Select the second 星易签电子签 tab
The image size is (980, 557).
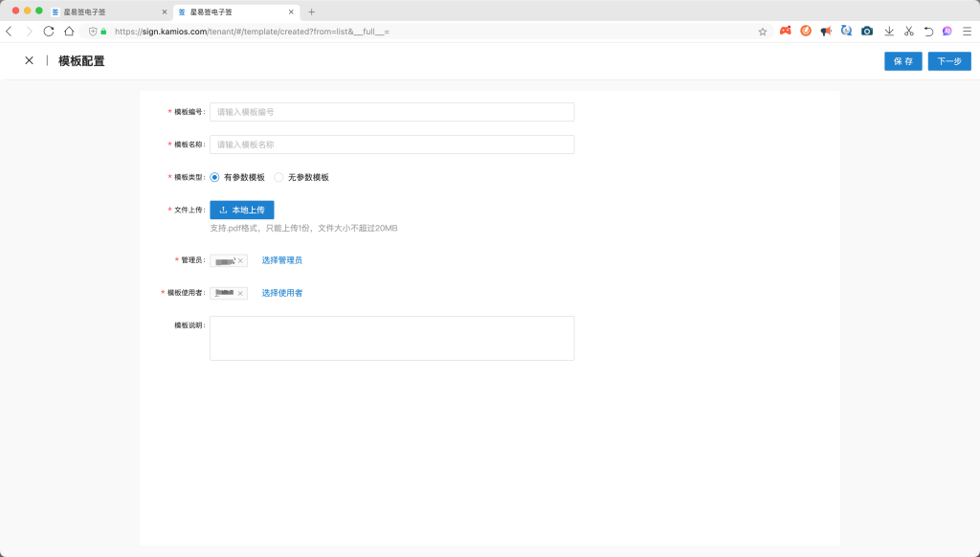(236, 11)
